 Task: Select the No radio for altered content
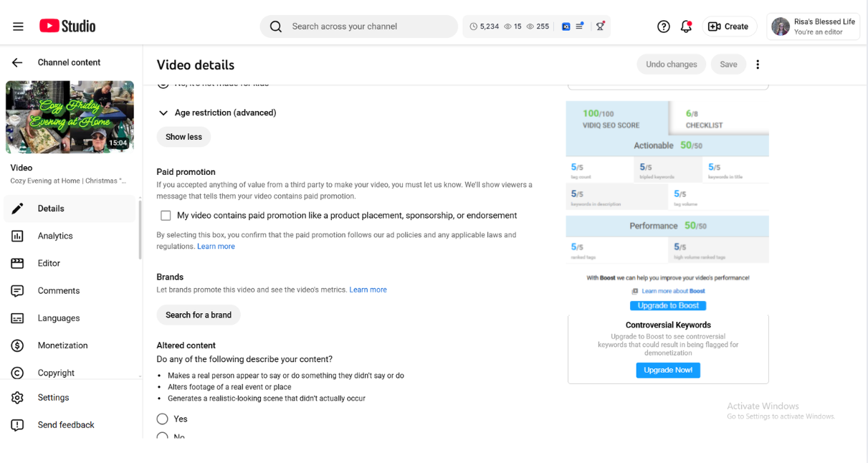[x=163, y=436]
